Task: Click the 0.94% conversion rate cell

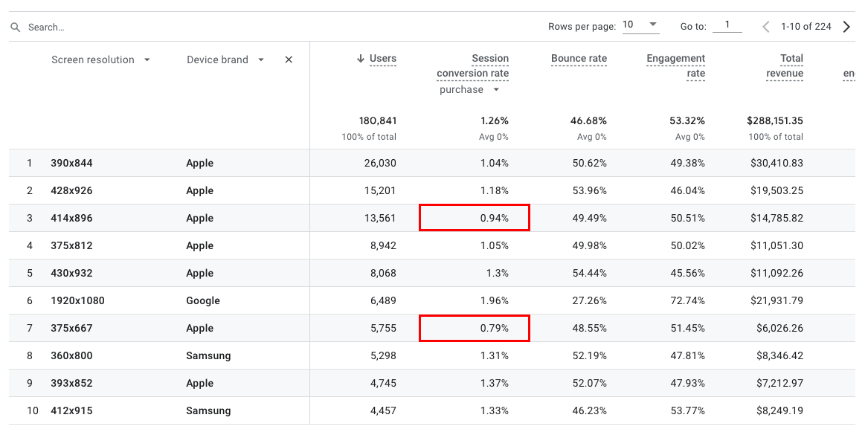Action: point(475,217)
